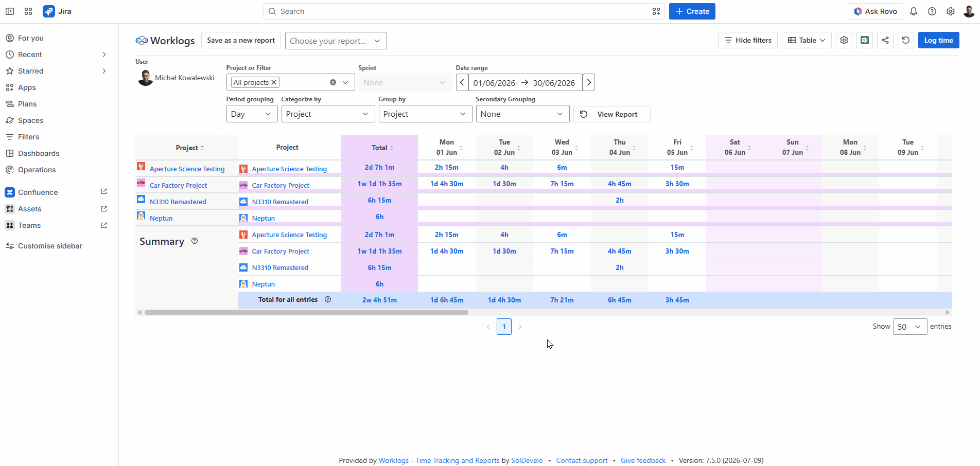Viewport: 980px width, 466px height.
Task: Export report to Excel
Action: click(x=865, y=40)
